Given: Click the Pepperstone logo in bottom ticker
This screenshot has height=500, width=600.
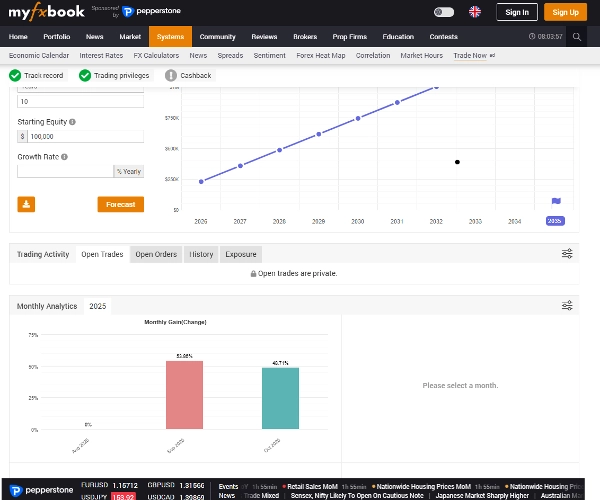Looking at the screenshot, I should tap(41, 490).
